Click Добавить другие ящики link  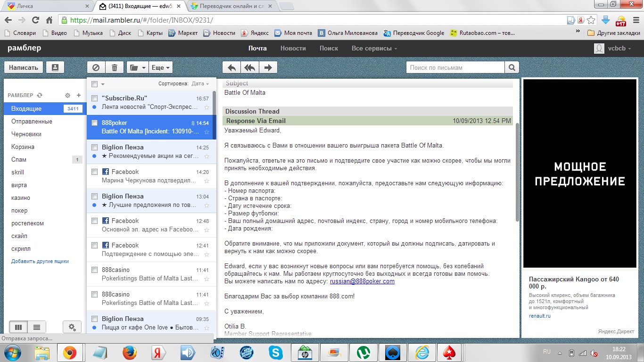40,261
